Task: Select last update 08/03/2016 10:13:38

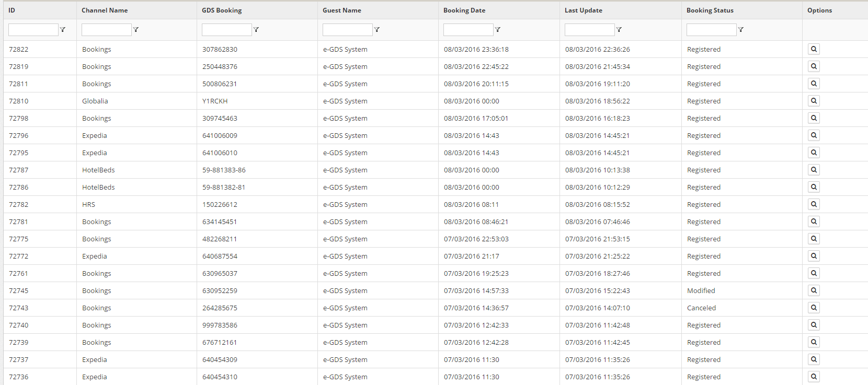Action: click(x=598, y=170)
